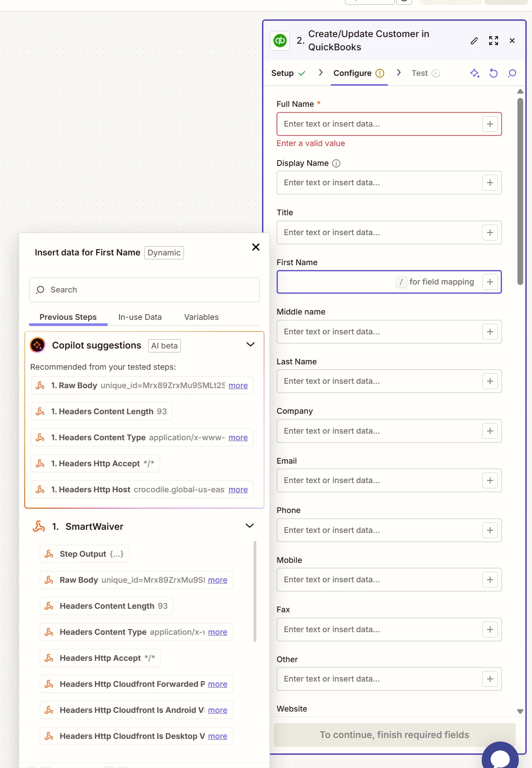Click plus button in Company field
Viewport: 532px width, 768px height.
490,431
